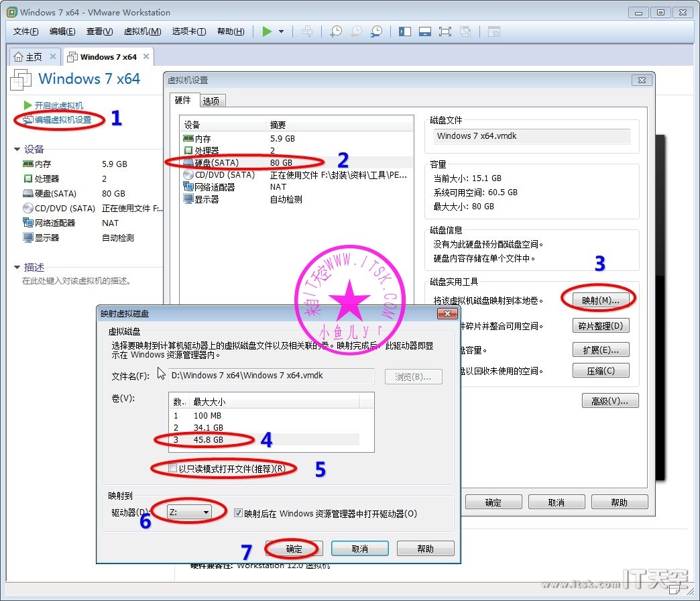Switch to the 选项 tab
Image resolution: width=700 pixels, height=601 pixels.
[x=211, y=101]
